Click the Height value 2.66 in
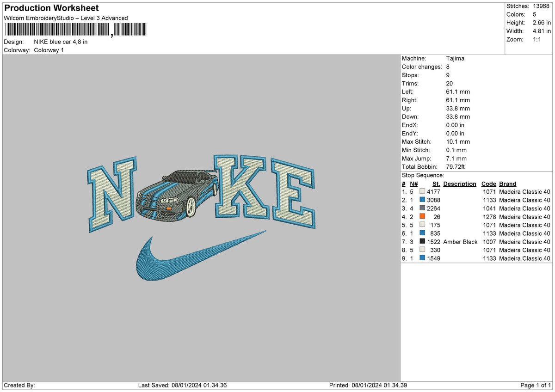This screenshot has height=392, width=555. [542, 23]
